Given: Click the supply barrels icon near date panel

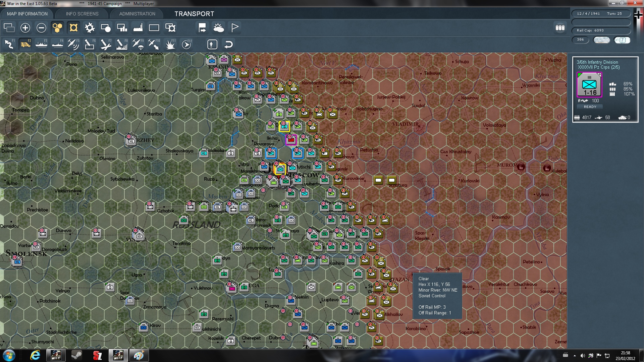Looking at the screenshot, I should pos(560,28).
